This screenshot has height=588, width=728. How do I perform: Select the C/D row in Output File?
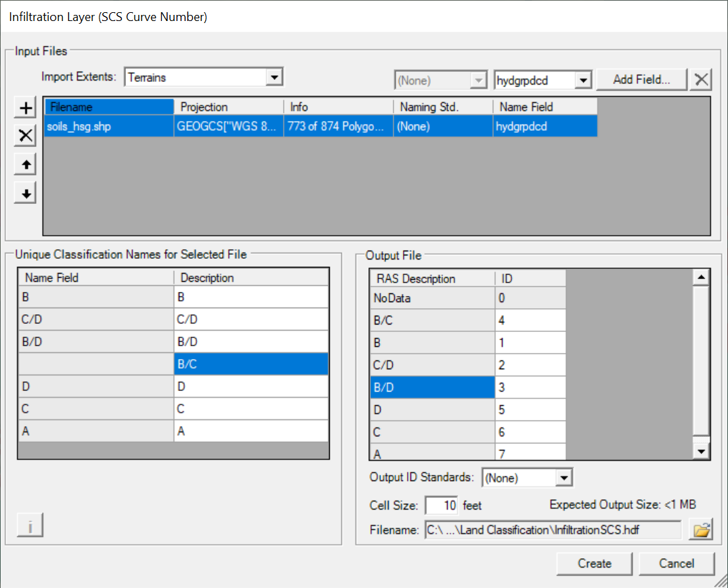pos(432,365)
